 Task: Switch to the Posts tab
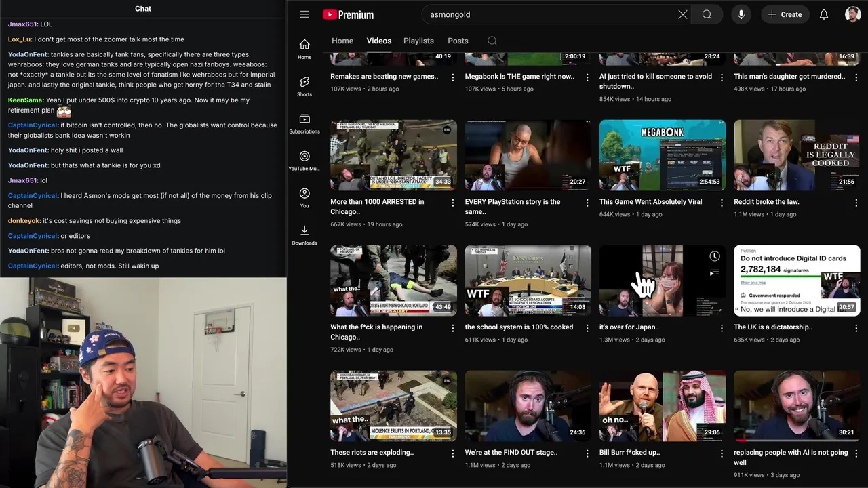click(458, 41)
